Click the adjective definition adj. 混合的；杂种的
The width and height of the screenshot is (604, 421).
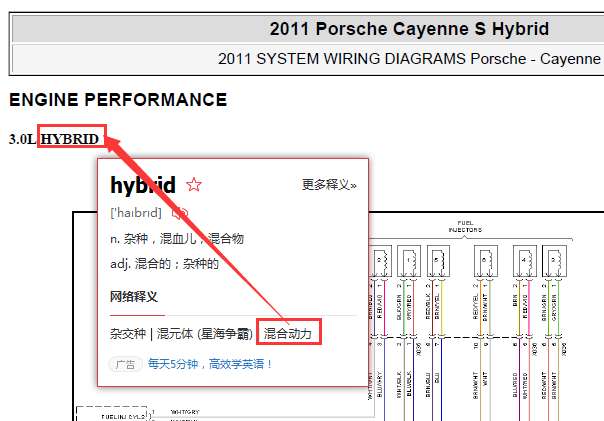tap(164, 264)
